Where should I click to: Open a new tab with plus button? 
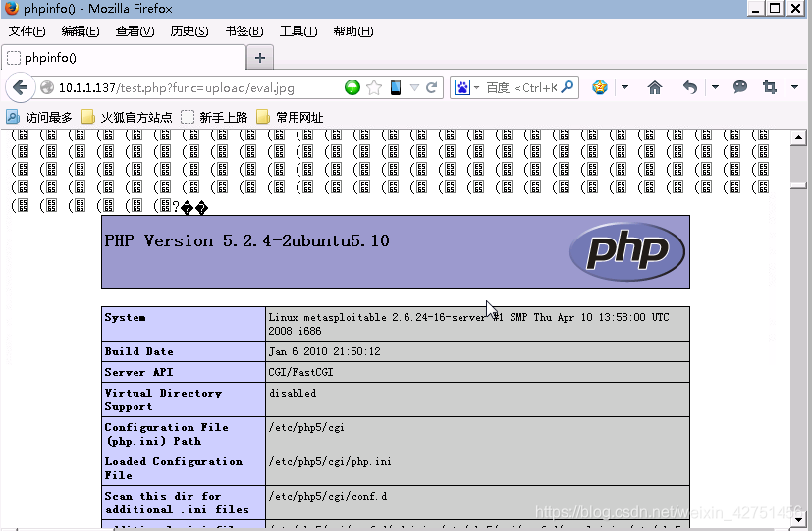(x=260, y=58)
